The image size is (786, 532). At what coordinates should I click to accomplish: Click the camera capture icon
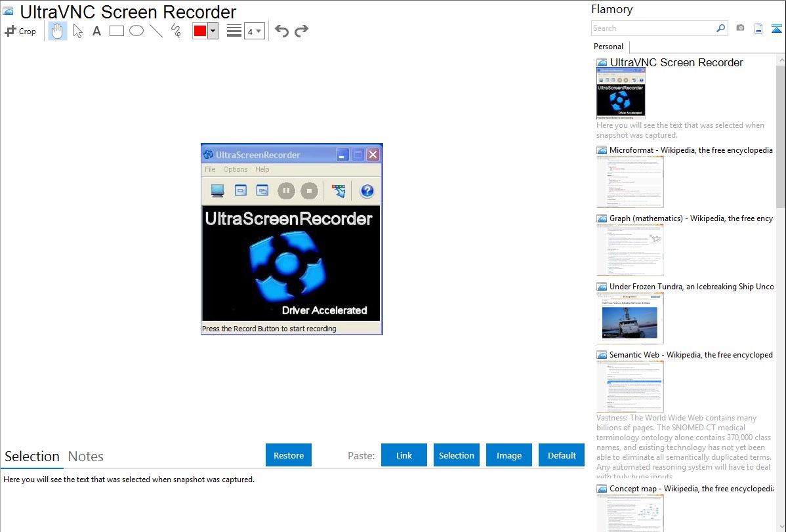(x=740, y=28)
